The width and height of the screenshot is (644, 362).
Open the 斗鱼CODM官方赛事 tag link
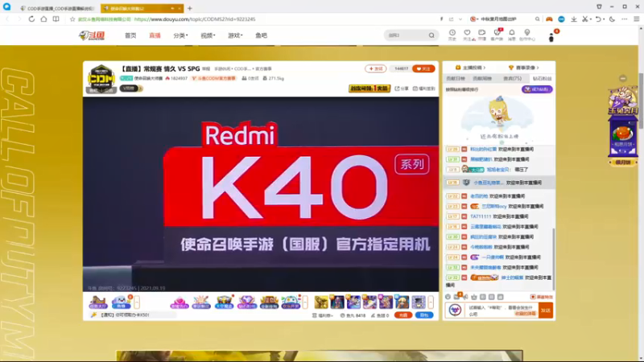(x=214, y=78)
